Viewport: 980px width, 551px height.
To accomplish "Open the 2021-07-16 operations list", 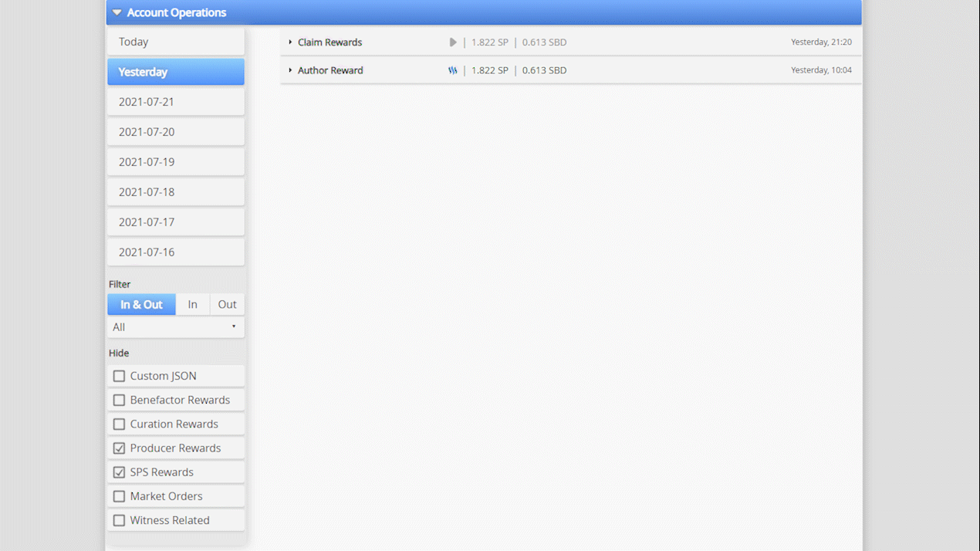I will 175,252.
